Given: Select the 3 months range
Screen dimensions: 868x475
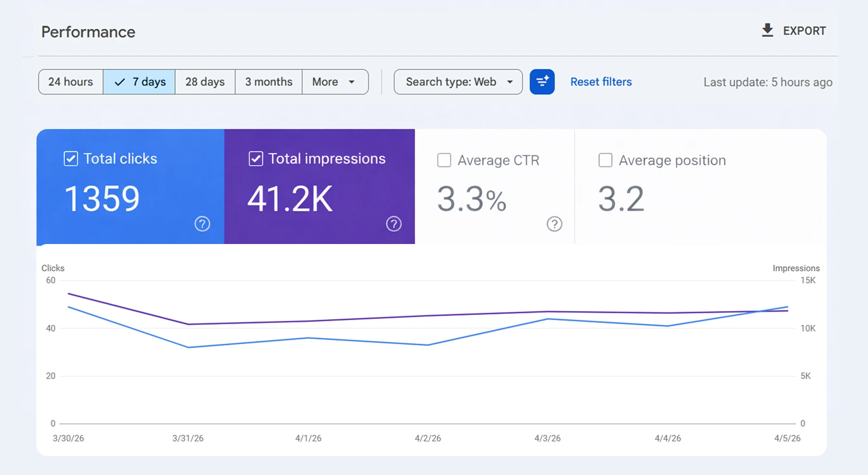Looking at the screenshot, I should [x=269, y=82].
